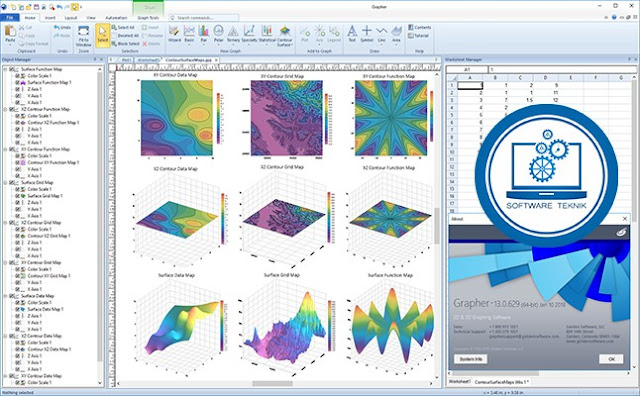Collapse the Surface Function Map tree node
Image resolution: width=640 pixels, height=396 pixels.
5,69
